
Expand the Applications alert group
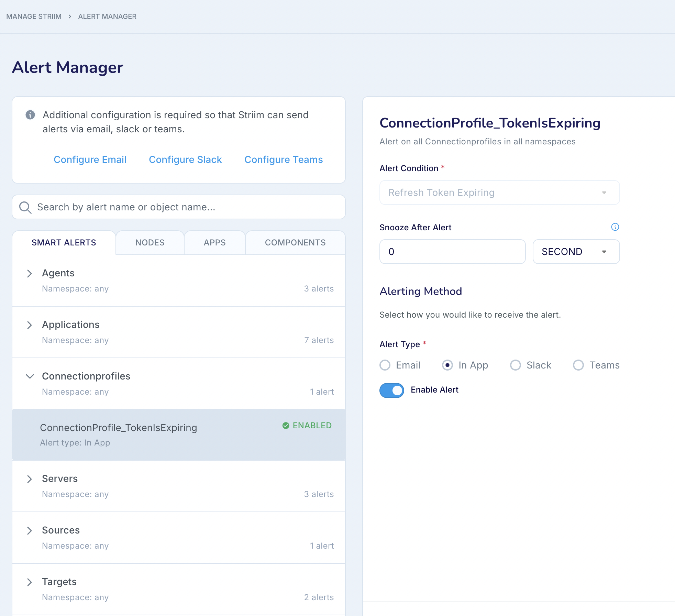click(x=30, y=325)
